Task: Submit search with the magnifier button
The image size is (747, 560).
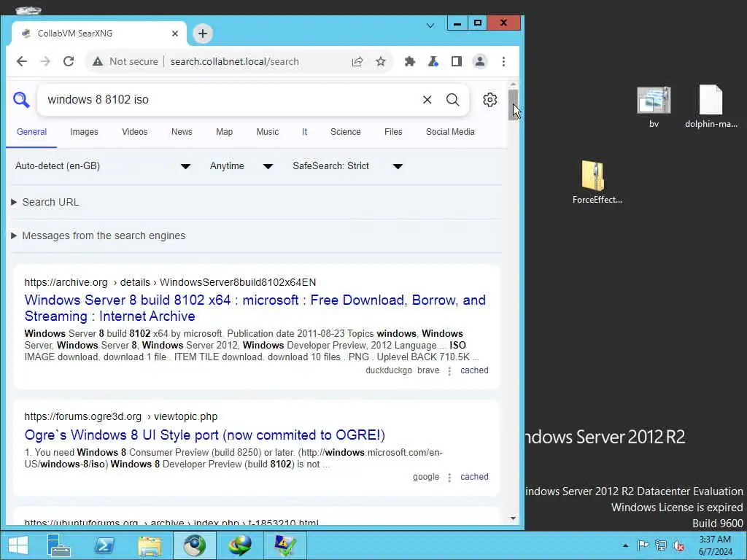Action: (x=452, y=99)
